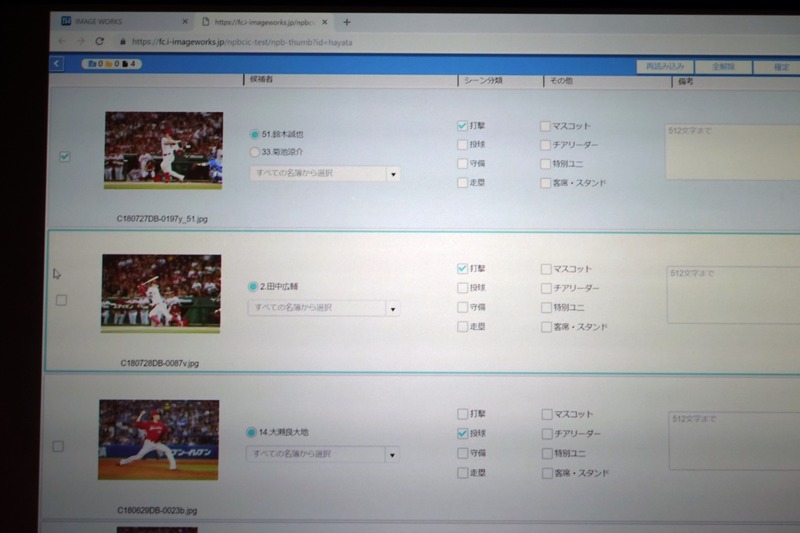
Task: Open thumbnail C180629DB-0023b.jpg pitching photo
Action: click(x=159, y=440)
